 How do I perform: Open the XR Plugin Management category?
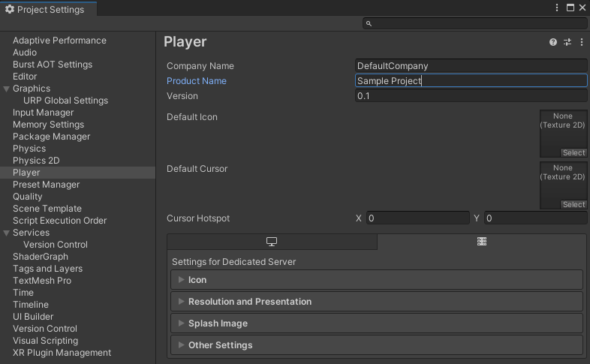click(62, 353)
